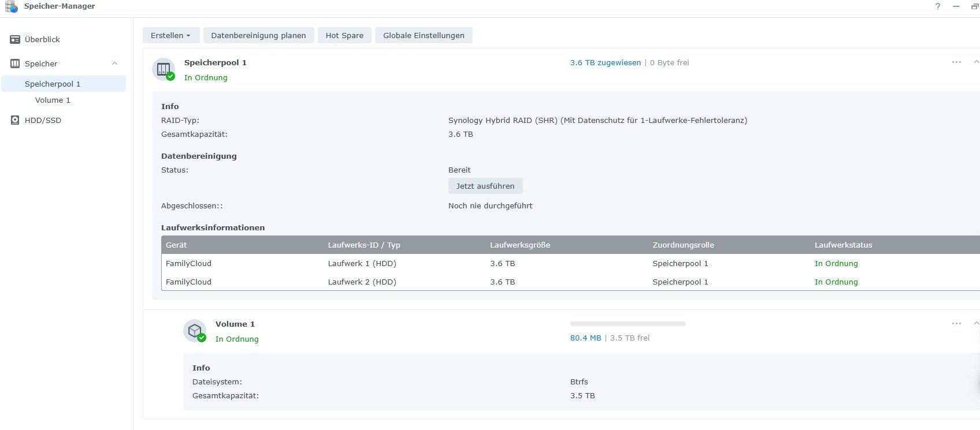Collapse the Speicherpool 1 panel chevron
The width and height of the screenshot is (980, 430).
976,62
